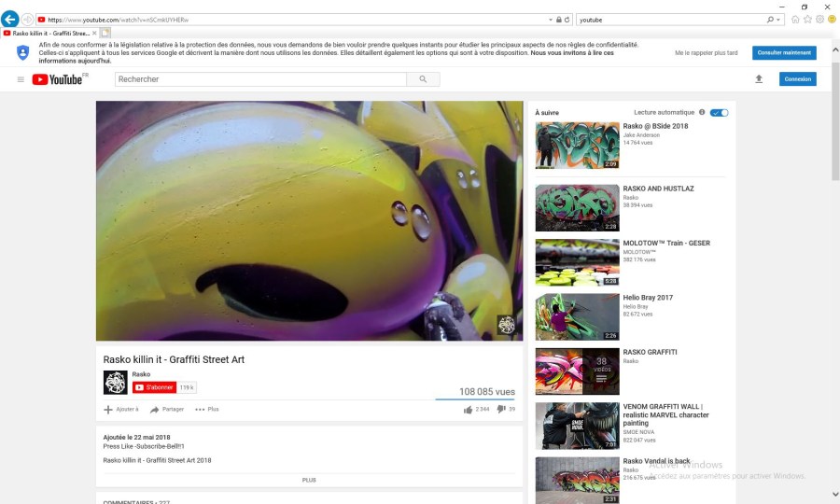Screen dimensions: 840x504
Task: Click the upload video arrow icon
Action: click(759, 79)
